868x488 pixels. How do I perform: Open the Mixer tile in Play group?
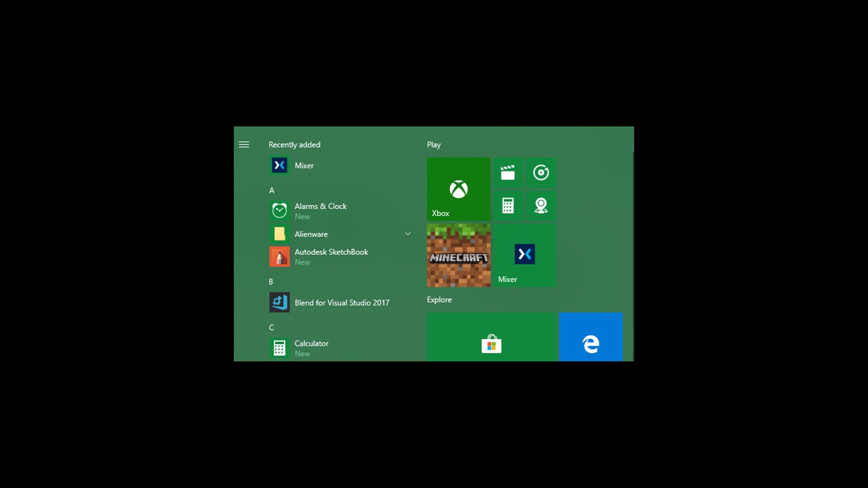coord(524,254)
